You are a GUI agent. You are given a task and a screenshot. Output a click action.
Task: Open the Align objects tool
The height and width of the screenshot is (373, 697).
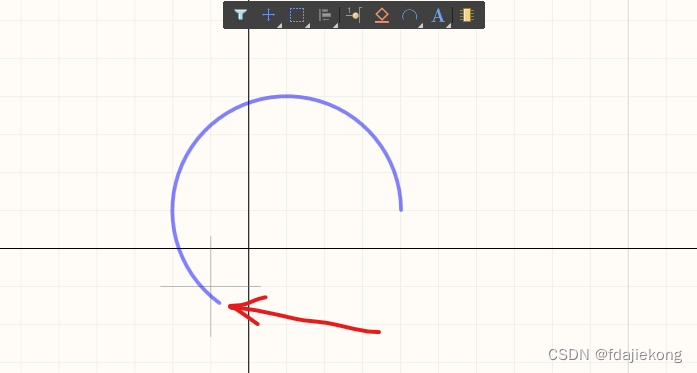tap(325, 15)
